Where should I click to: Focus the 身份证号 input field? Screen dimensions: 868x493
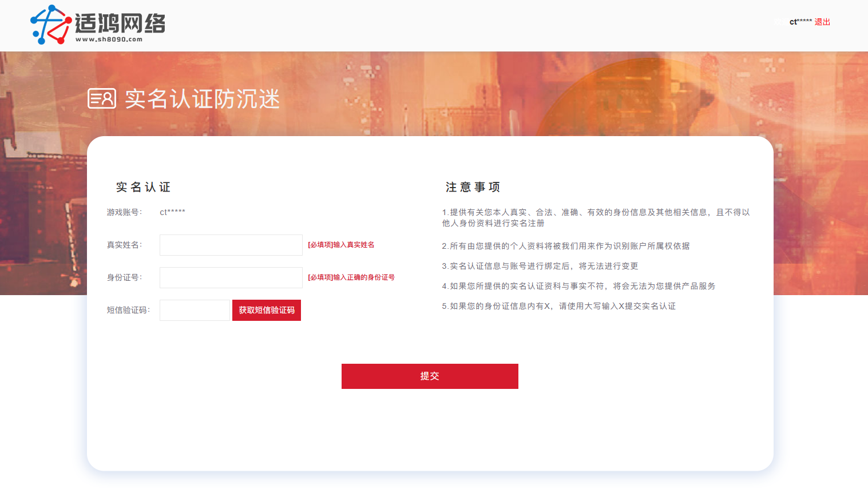tap(231, 277)
